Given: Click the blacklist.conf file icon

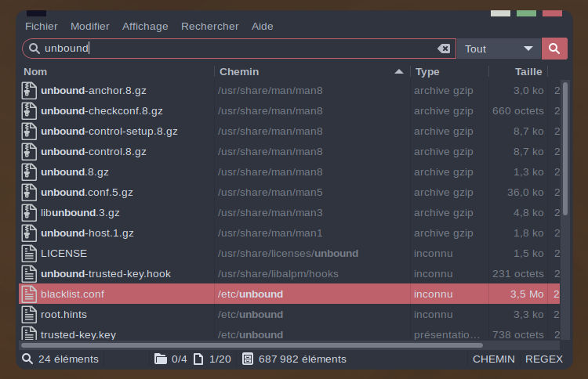Looking at the screenshot, I should (29, 294).
